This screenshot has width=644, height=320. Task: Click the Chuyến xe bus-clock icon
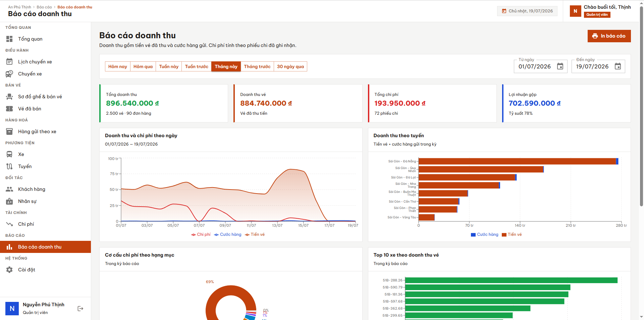pyautogui.click(x=9, y=74)
